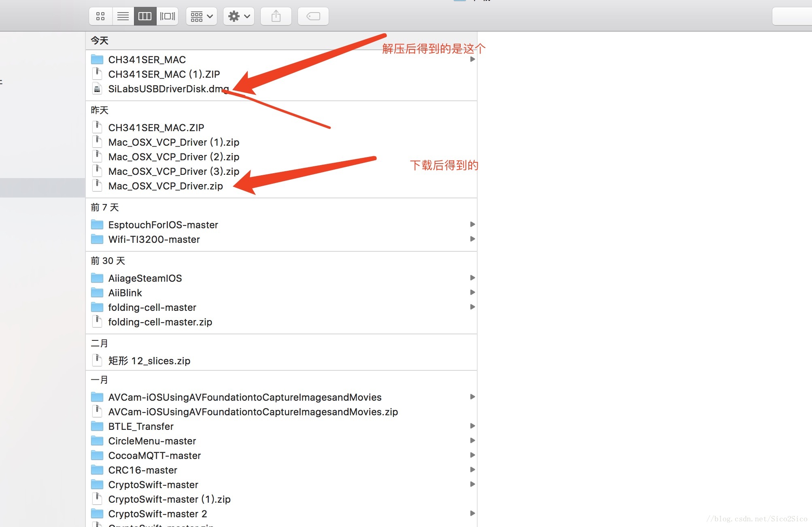This screenshot has height=527, width=812.
Task: Open Mac_OSX_VCP_Driver.zip file
Action: point(164,186)
